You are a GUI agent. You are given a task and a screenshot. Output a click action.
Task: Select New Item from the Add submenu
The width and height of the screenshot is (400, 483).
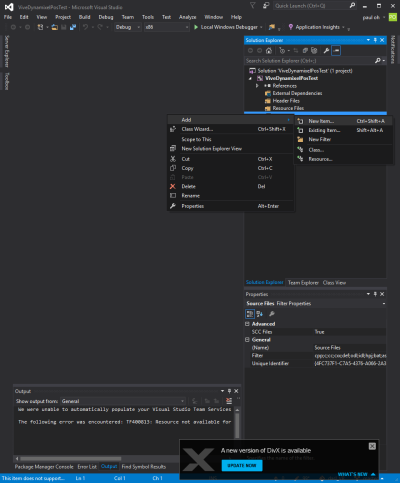(x=343, y=121)
